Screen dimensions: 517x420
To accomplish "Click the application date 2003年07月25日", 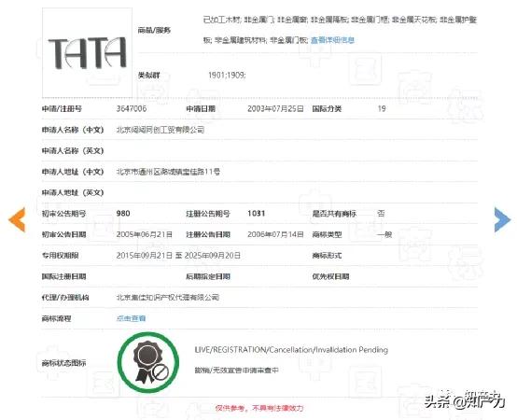I will 275,109.
